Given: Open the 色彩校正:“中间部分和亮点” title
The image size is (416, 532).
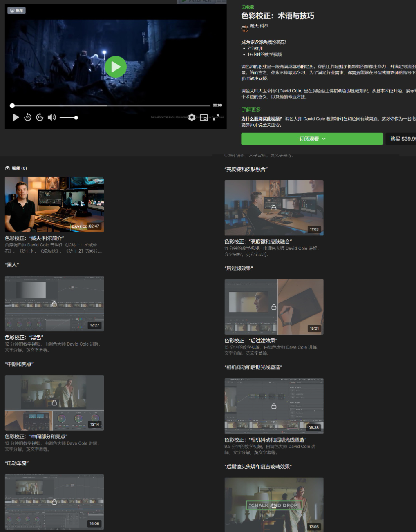Looking at the screenshot, I should pos(36,437).
